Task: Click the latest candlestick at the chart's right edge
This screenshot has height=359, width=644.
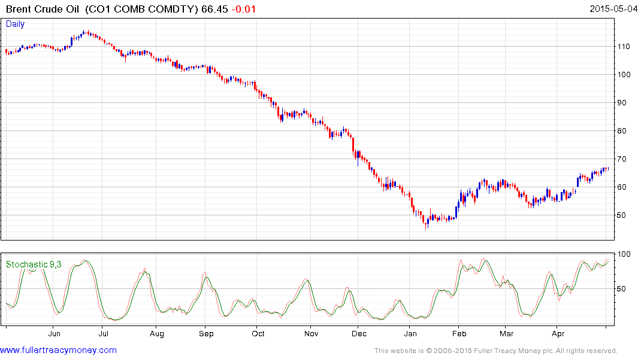Action: click(608, 169)
